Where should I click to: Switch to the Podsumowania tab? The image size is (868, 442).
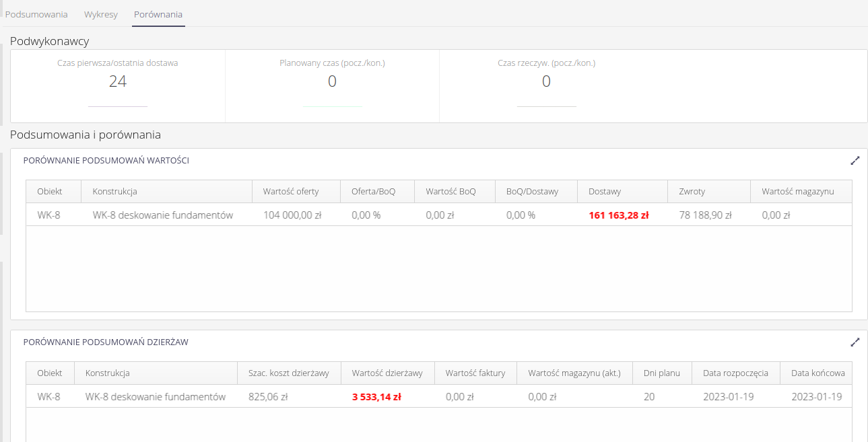click(x=36, y=14)
